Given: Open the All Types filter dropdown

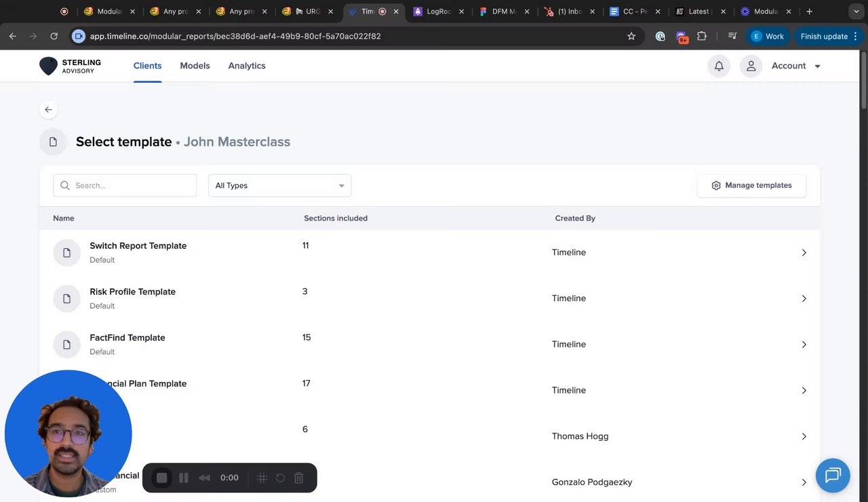Looking at the screenshot, I should [279, 185].
